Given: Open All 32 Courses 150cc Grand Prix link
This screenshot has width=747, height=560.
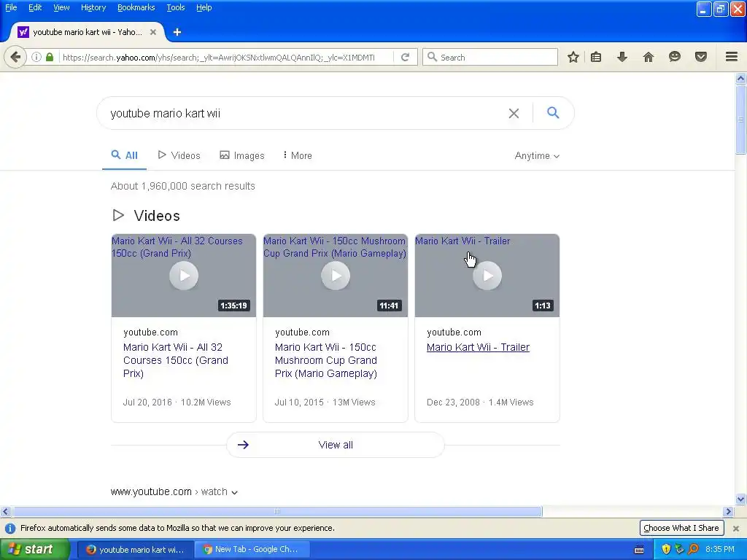Looking at the screenshot, I should (176, 360).
